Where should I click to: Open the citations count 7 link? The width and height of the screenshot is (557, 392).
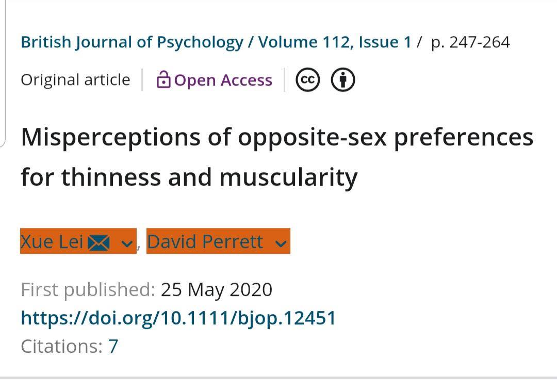coord(113,346)
